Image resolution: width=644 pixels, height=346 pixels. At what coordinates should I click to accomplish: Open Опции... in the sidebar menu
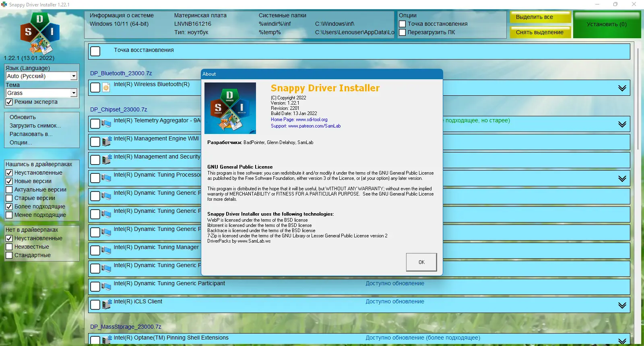point(21,142)
